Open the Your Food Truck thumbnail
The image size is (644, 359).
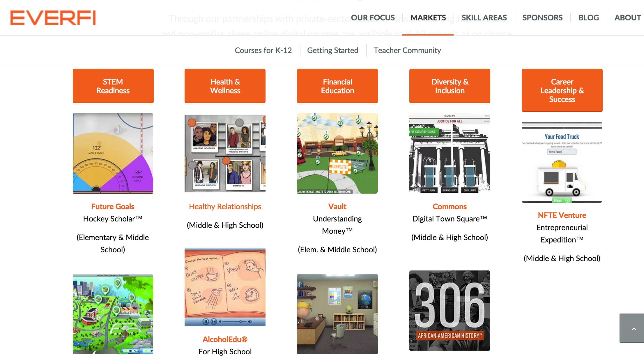562,162
